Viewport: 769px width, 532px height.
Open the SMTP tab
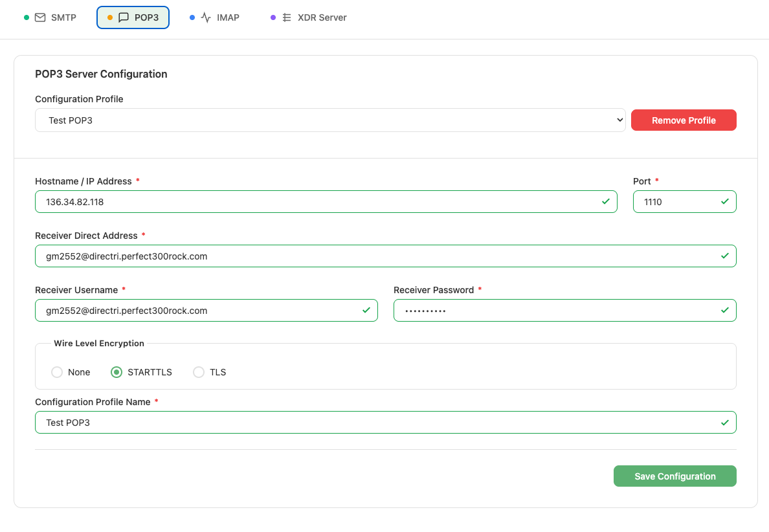50,17
